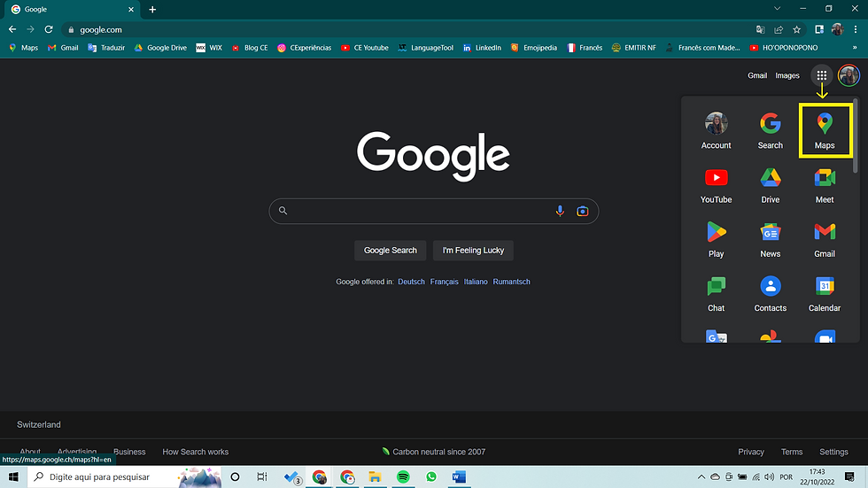Open the Business footer link
The width and height of the screenshot is (868, 488).
coord(129,452)
